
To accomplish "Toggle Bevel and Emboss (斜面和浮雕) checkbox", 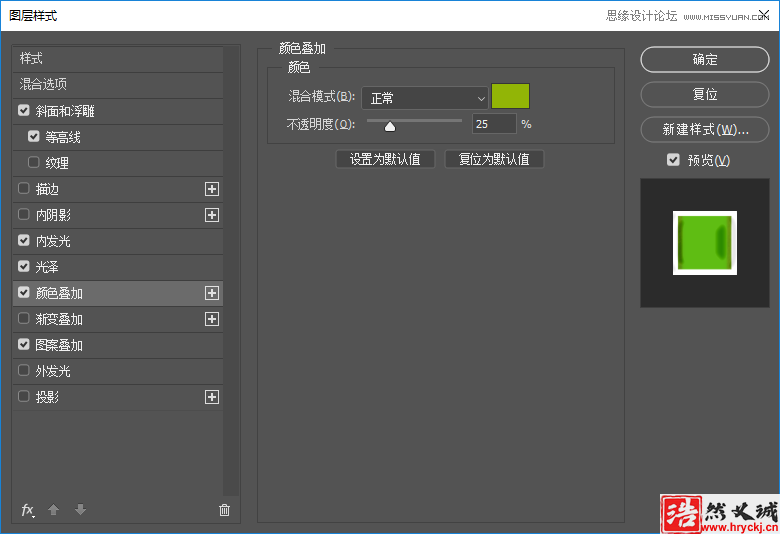I will (23, 110).
